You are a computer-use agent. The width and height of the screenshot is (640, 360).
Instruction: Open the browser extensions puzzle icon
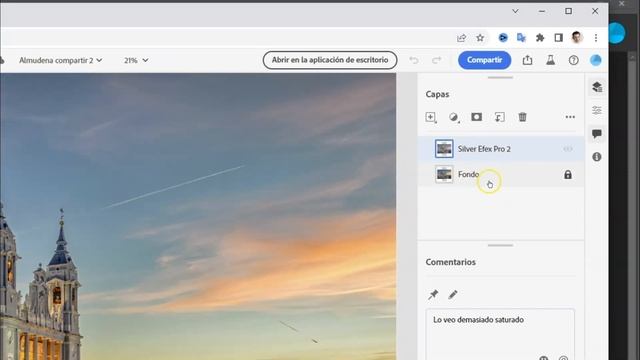[x=540, y=38]
